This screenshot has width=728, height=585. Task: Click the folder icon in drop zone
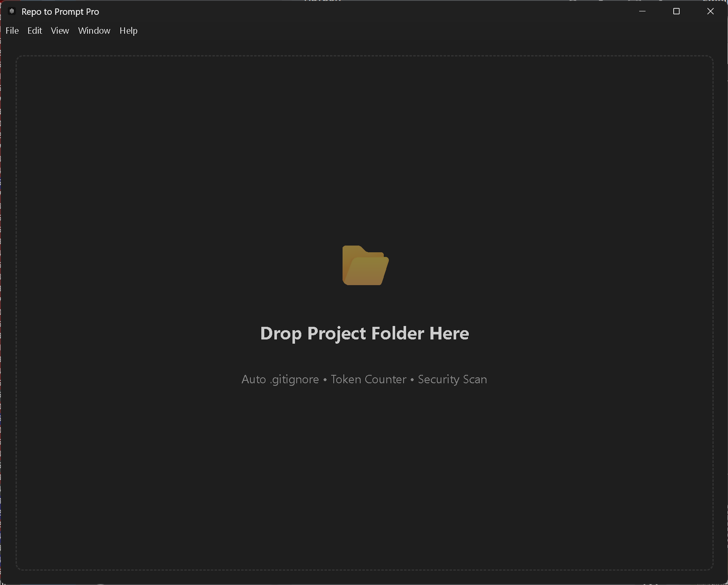[x=365, y=265]
